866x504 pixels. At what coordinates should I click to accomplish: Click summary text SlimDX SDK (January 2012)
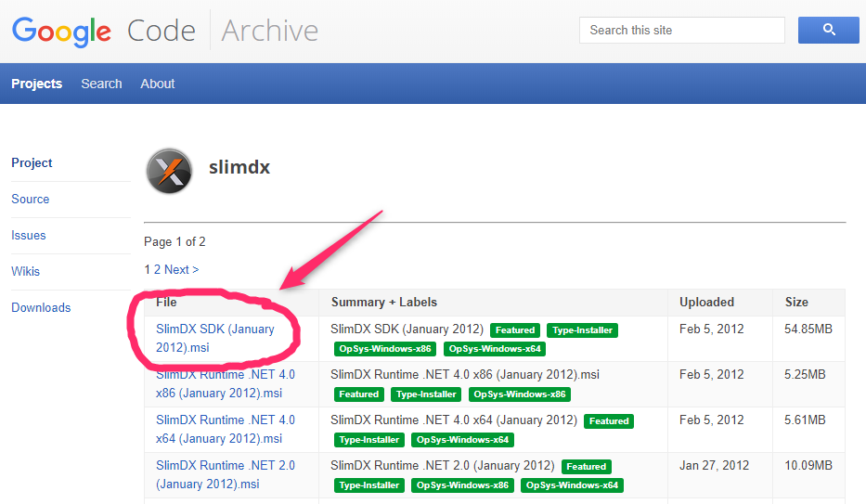(x=407, y=329)
